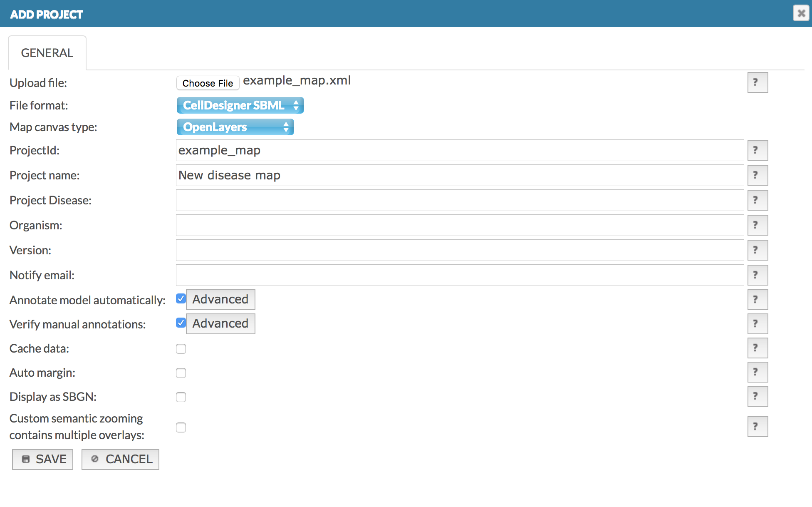Viewport: 812px width, 507px height.
Task: Open help for Custom semantic zooming
Action: tap(757, 427)
